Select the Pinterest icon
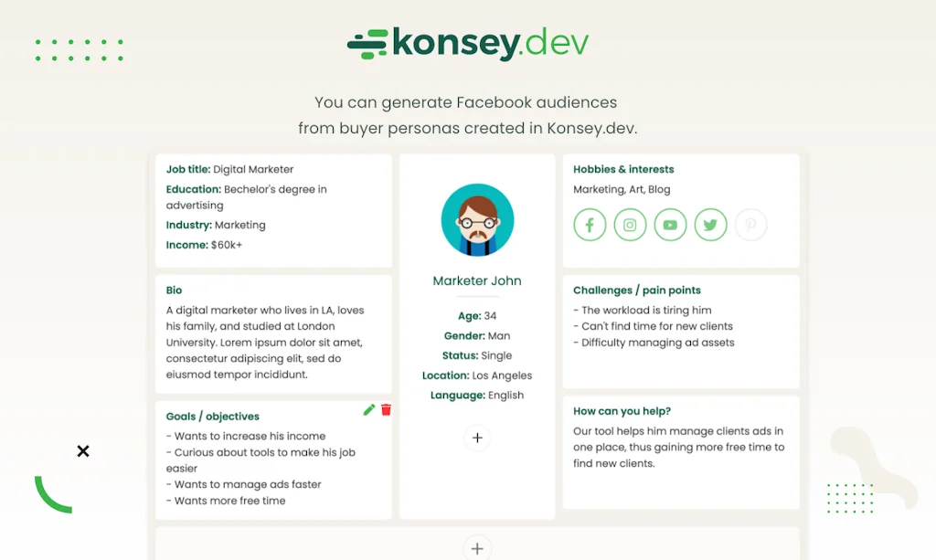 (750, 224)
